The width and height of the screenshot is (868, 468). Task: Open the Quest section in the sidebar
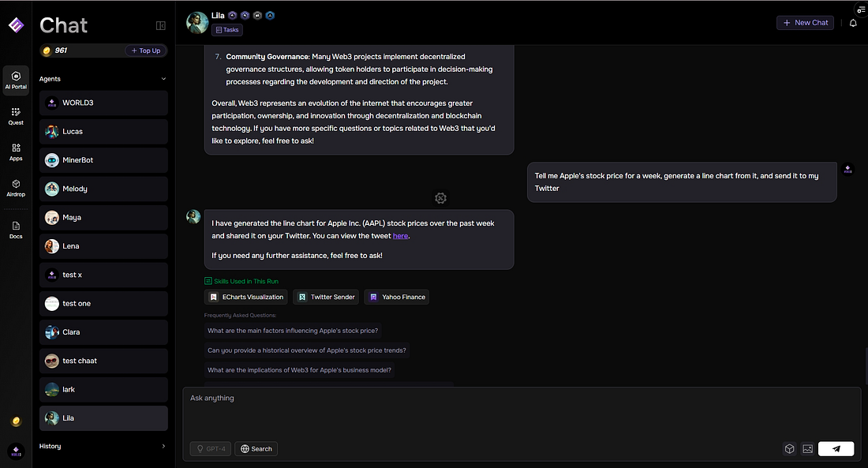pyautogui.click(x=16, y=116)
